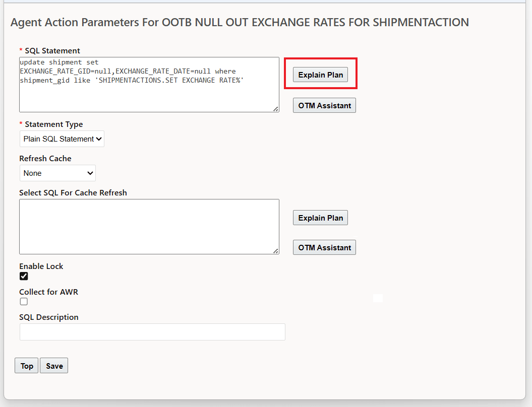
Task: Focus the Select SQL For Cache Refresh box
Action: [149, 227]
